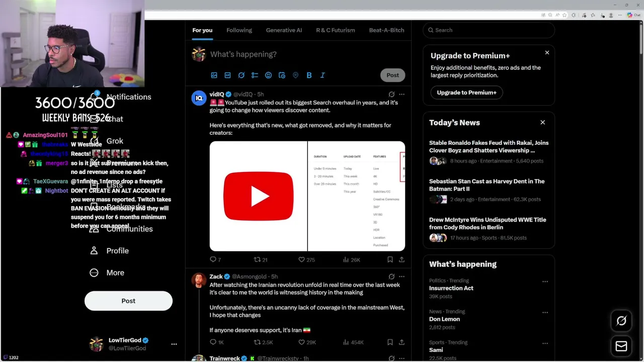Open more options for Don Lemon trend
Image resolution: width=644 pixels, height=362 pixels.
coord(545,312)
